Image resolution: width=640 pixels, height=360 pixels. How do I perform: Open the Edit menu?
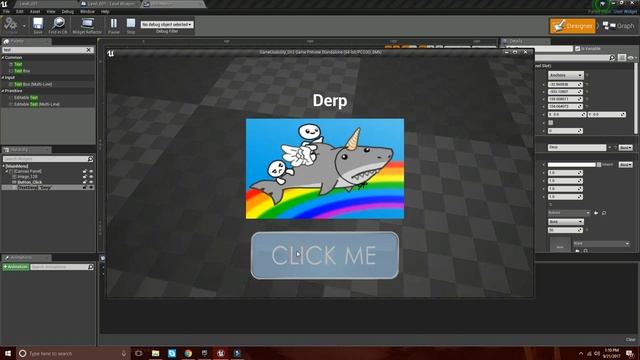pyautogui.click(x=20, y=11)
